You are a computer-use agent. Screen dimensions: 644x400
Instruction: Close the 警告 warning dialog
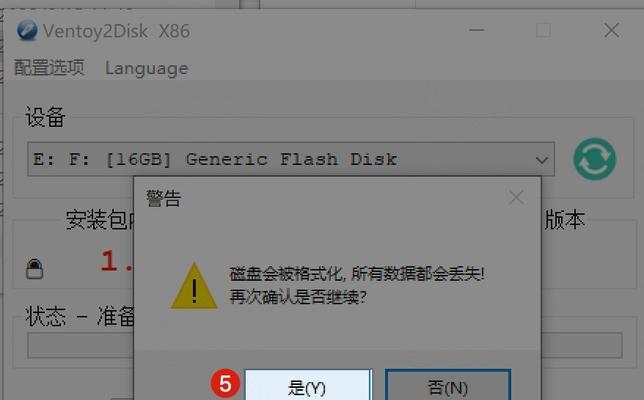pos(516,198)
